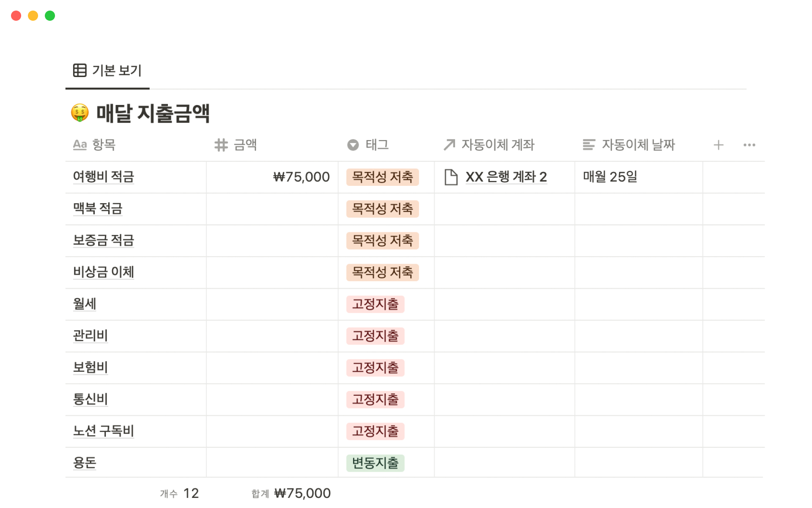Click the money-face emoji page icon

[80, 113]
